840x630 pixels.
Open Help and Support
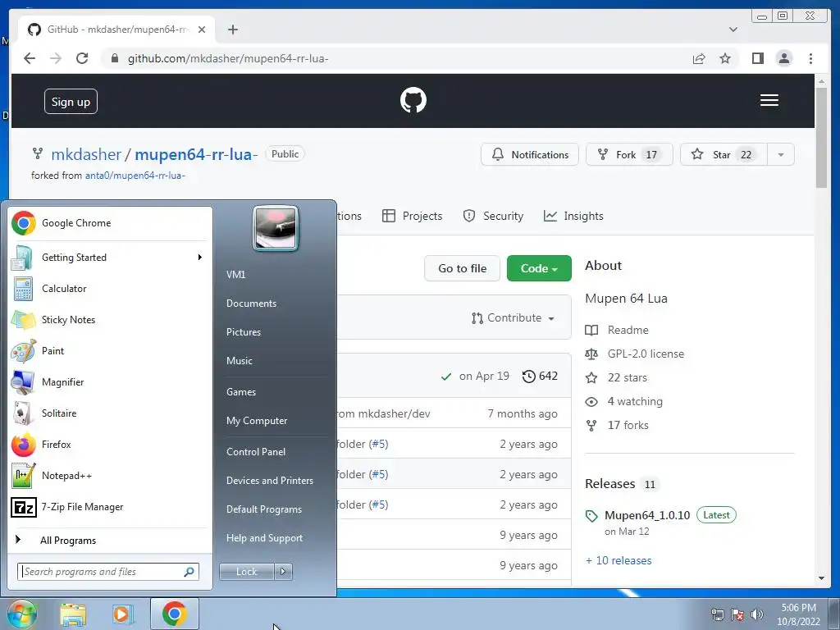[264, 538]
